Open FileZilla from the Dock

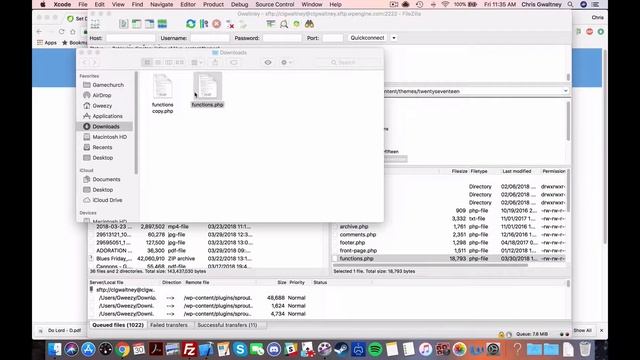pos(189,349)
